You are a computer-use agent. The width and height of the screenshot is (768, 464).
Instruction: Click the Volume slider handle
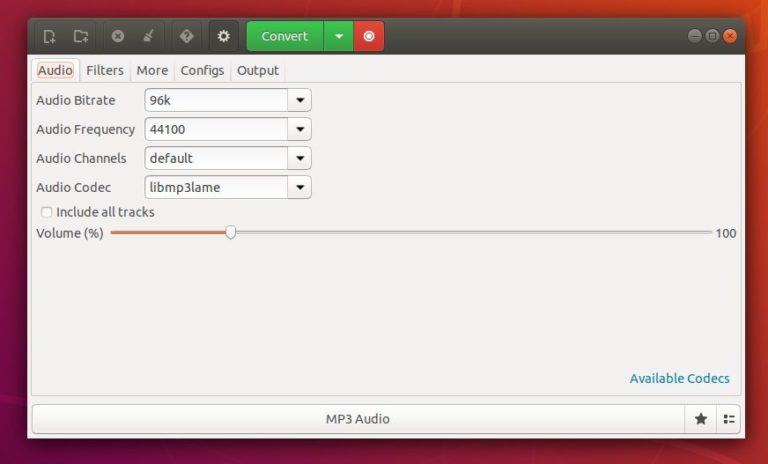[231, 232]
